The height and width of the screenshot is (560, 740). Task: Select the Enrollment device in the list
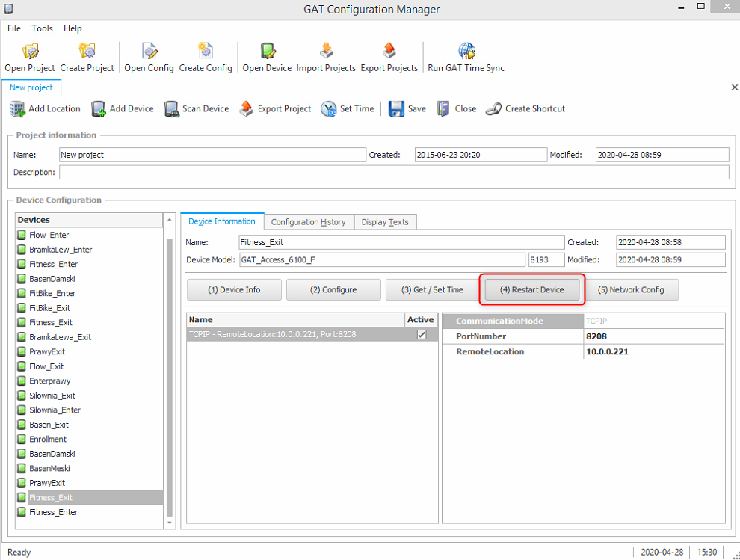(x=47, y=440)
